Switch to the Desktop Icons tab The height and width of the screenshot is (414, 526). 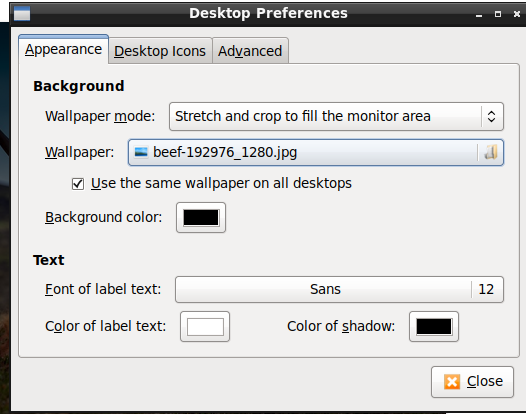click(x=160, y=51)
